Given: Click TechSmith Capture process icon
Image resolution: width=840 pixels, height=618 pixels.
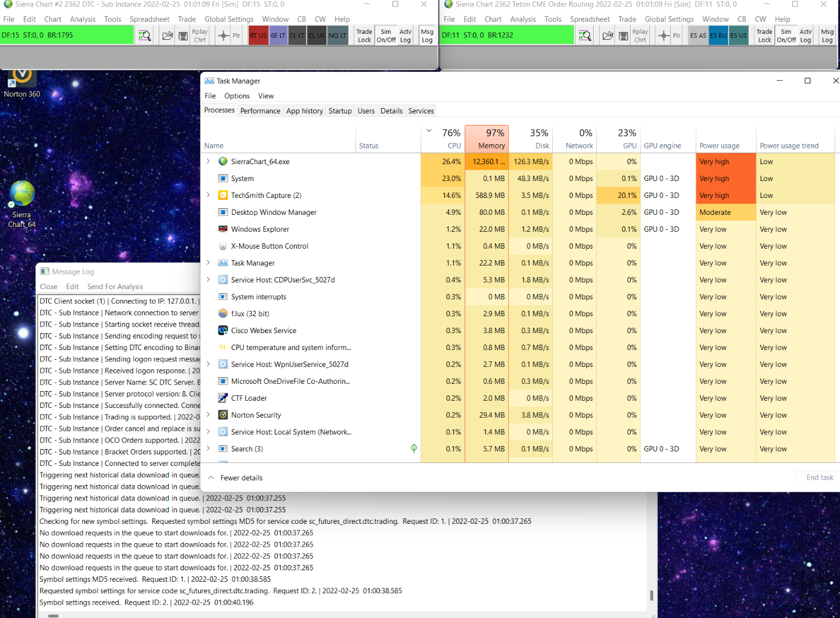Looking at the screenshot, I should click(223, 196).
